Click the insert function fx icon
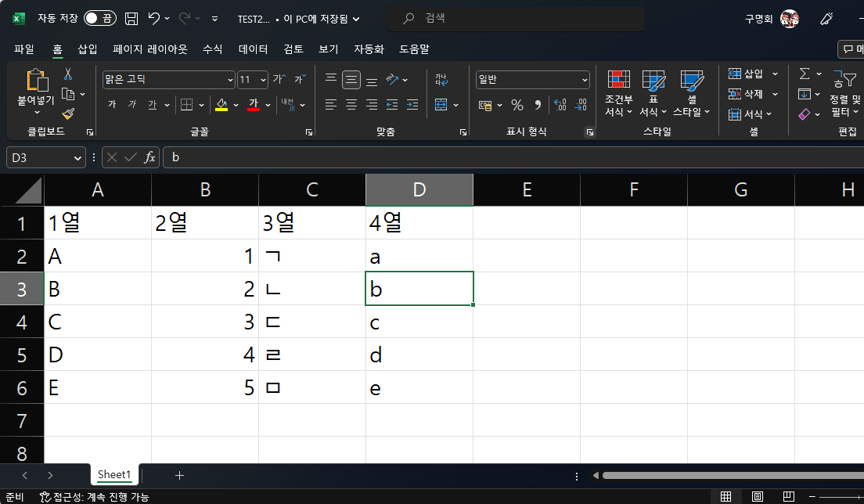Viewport: 864px width, 504px height. point(149,157)
